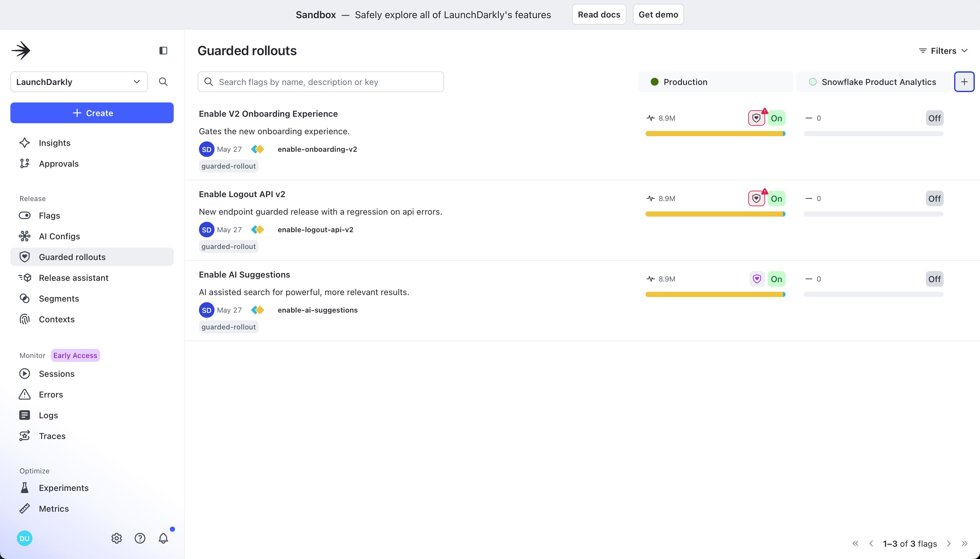Click 8.9M evaluations for Logout API v2
Image resolution: width=980 pixels, height=559 pixels.
coord(661,198)
